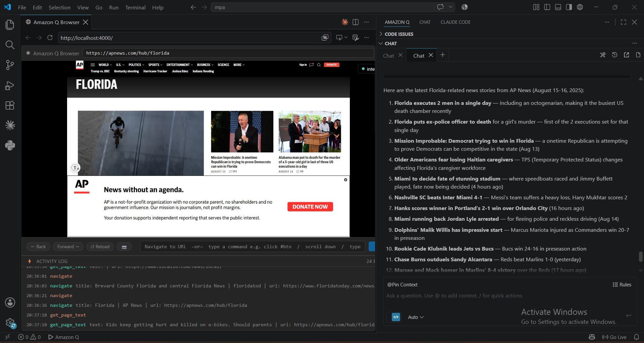This screenshot has height=343, width=644.
Task: Toggle the bottom panel layout button
Action: tap(558, 7)
